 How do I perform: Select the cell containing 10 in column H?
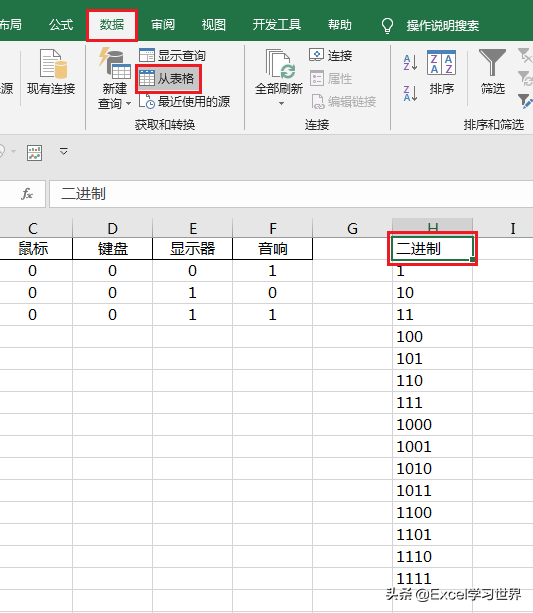point(433,292)
